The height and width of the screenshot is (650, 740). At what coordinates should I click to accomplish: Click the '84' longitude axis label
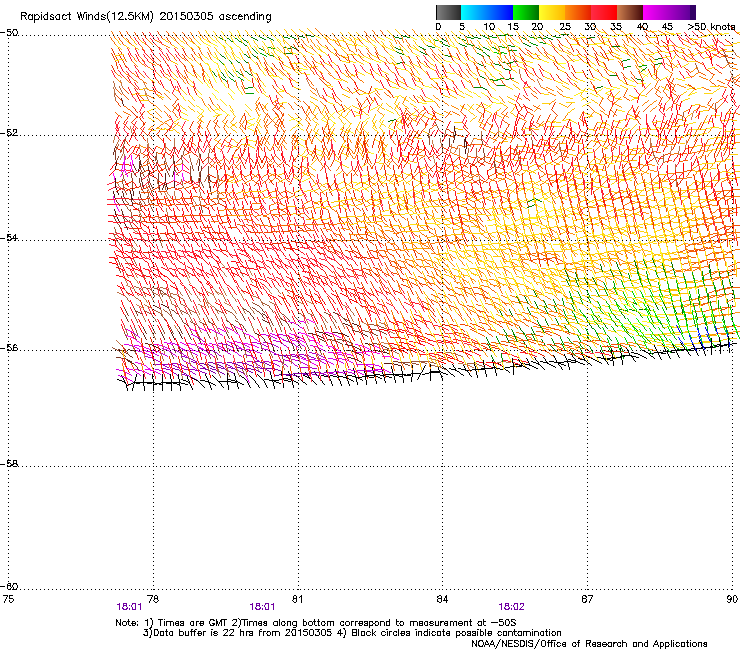pos(442,599)
